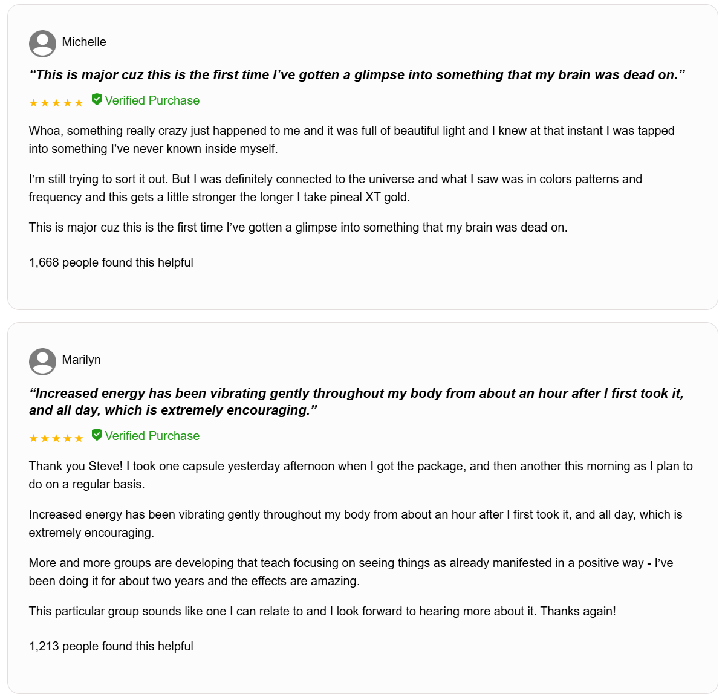Viewport: 728px width, 700px height.
Task: Click the reviewer name Marilyn
Action: (x=82, y=360)
